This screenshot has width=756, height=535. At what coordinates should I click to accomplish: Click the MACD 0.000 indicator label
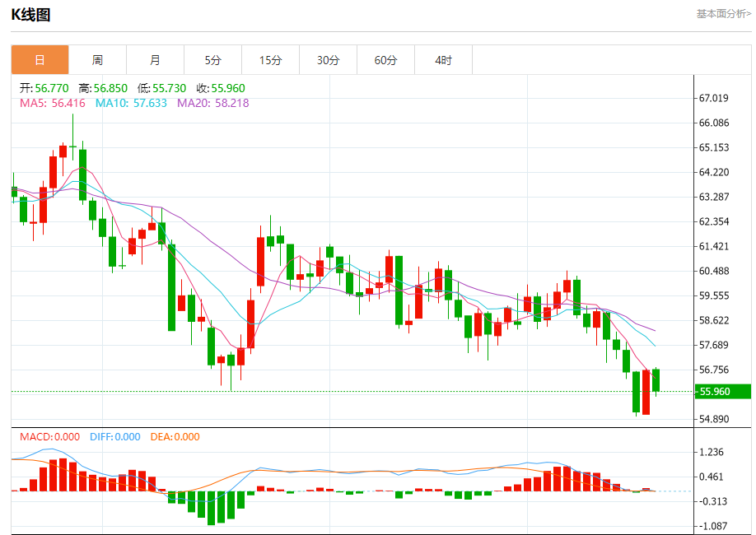[49, 437]
